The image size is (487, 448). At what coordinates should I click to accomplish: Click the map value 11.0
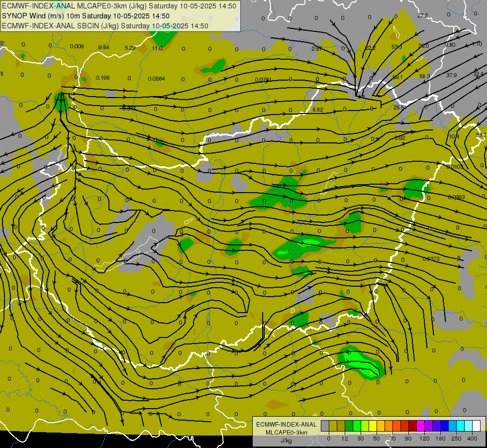(157, 48)
